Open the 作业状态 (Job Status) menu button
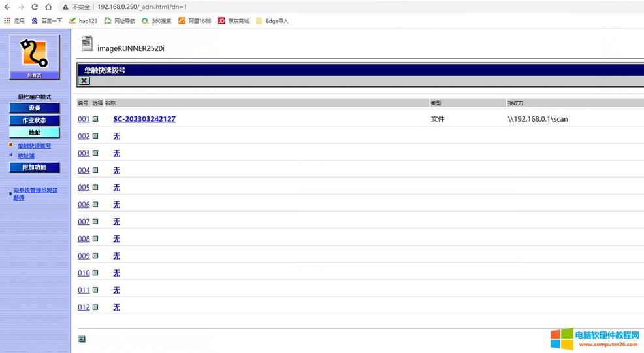This screenshot has height=353, width=644. coord(35,120)
